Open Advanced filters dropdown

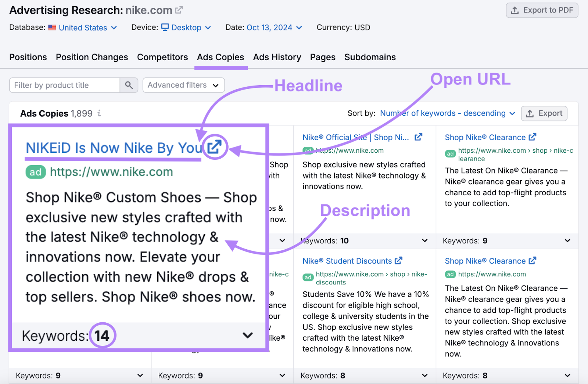coord(183,85)
